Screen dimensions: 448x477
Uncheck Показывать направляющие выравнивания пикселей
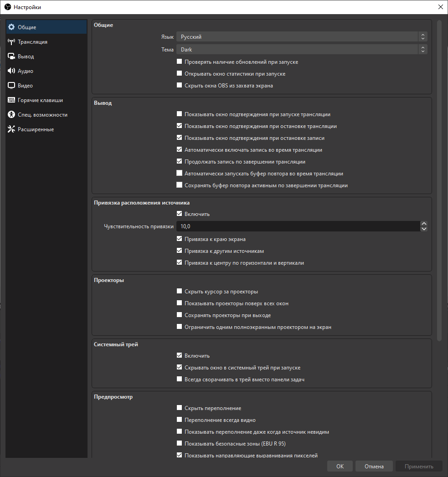[179, 455]
